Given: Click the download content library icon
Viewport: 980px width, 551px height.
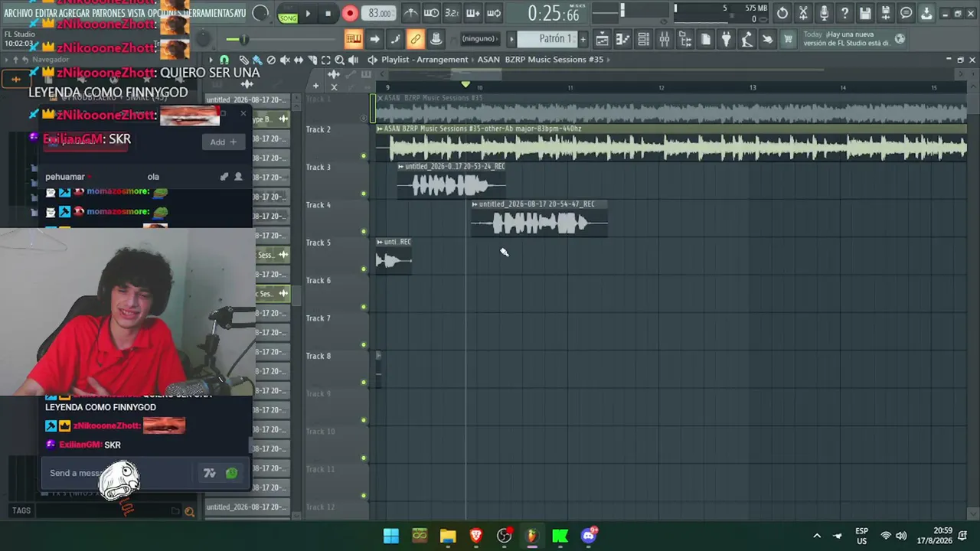Looking at the screenshot, I should click(x=926, y=13).
